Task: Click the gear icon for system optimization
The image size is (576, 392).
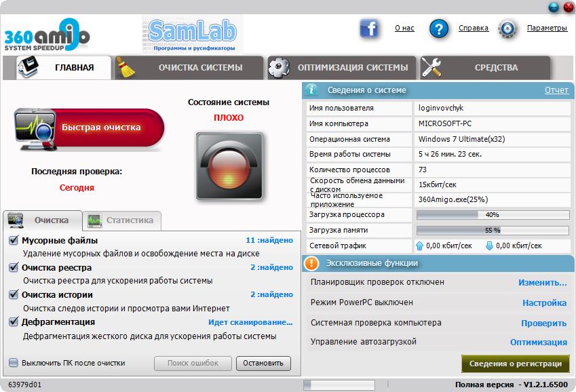Action: (279, 67)
